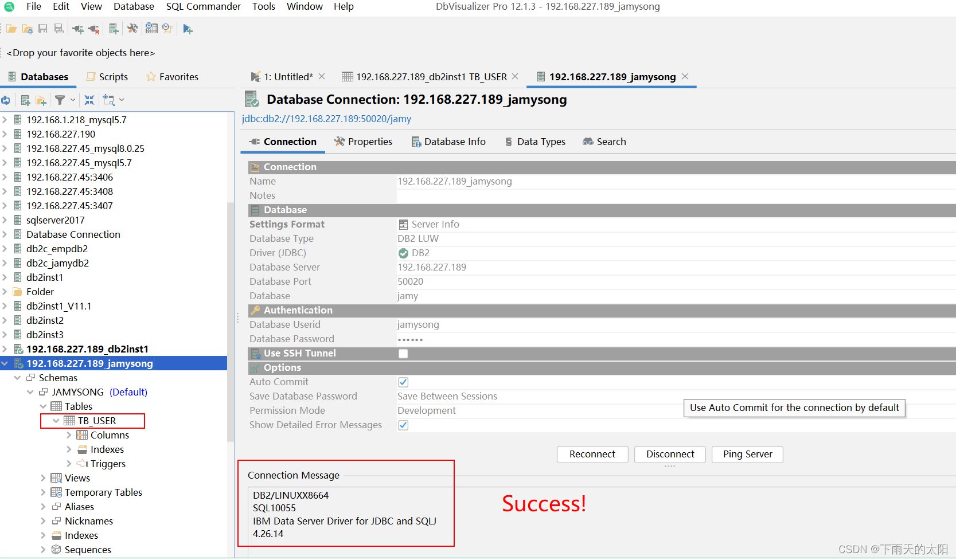
Task: Expand the Triggers node under TB_USER
Action: point(69,464)
